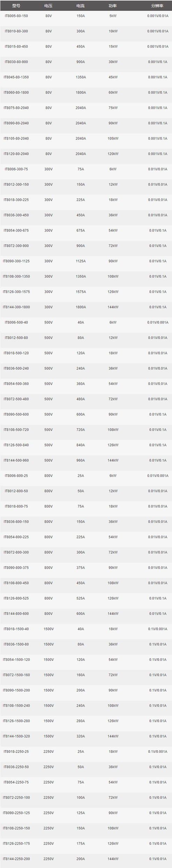Click the 型号 column header
Viewport: 172px width, 868px height.
[x=16, y=6]
